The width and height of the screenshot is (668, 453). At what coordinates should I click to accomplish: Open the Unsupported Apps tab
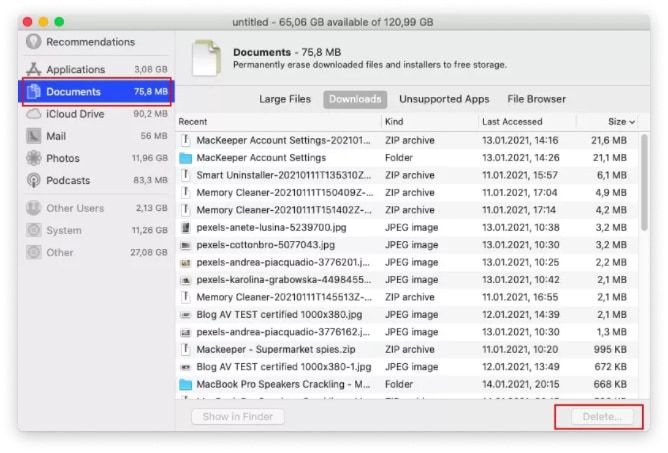point(444,99)
